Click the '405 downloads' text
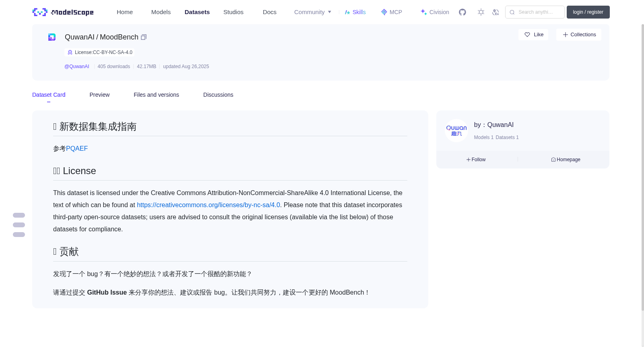 pos(114,66)
